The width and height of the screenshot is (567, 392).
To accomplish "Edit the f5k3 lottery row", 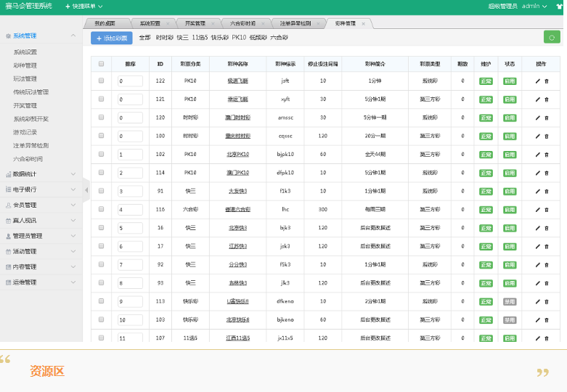I will click(538, 265).
